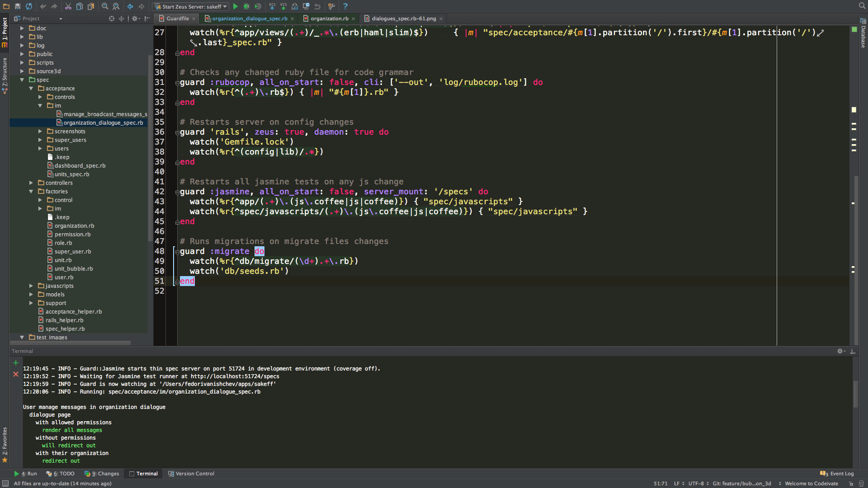Image resolution: width=868 pixels, height=488 pixels.
Task: Click the Debug bug icon
Action: (x=246, y=6)
